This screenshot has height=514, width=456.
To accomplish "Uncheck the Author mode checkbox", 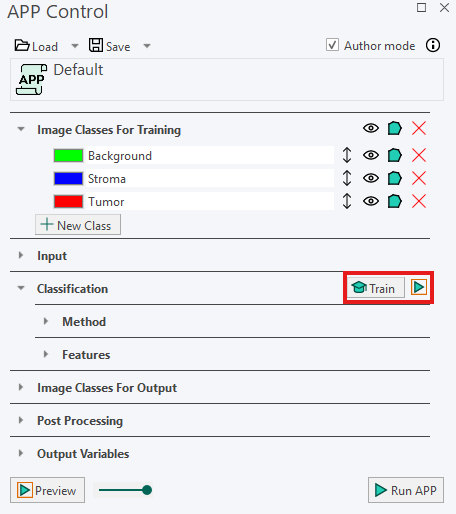I will [332, 45].
